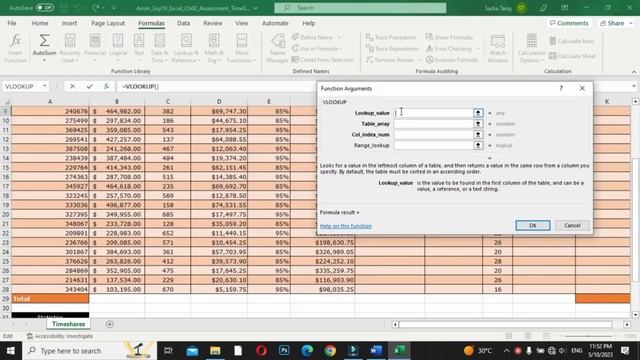Switch to the Data tab
Screen dimensions: 640x360
(x=184, y=23)
